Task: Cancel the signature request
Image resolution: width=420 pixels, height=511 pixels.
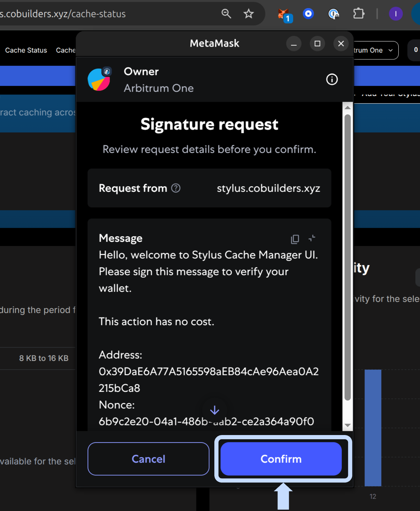Action: 148,459
